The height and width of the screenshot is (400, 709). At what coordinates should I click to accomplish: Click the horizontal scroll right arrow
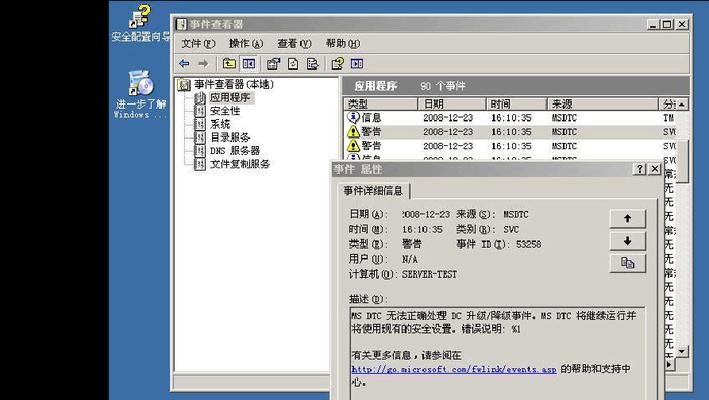[x=670, y=364]
